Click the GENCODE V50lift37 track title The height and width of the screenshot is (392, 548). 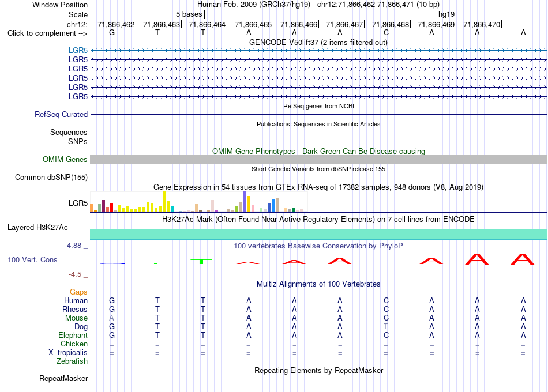(x=318, y=42)
